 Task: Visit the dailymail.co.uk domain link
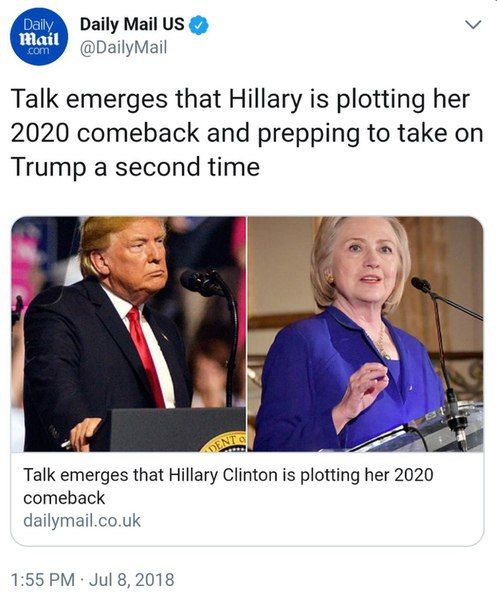(82, 520)
